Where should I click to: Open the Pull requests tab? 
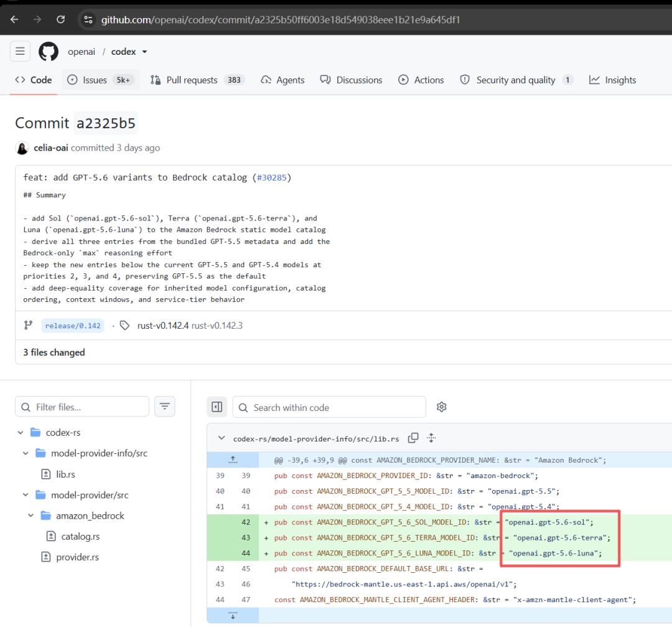[x=197, y=80]
